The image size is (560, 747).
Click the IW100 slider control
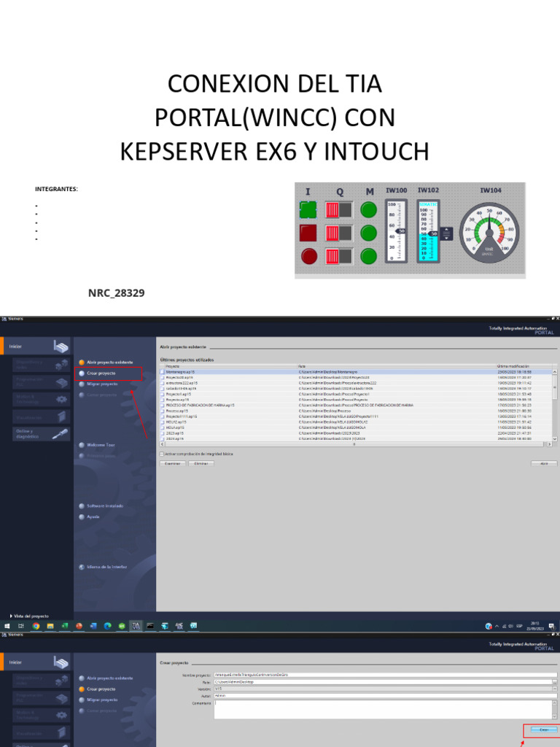[x=396, y=231]
